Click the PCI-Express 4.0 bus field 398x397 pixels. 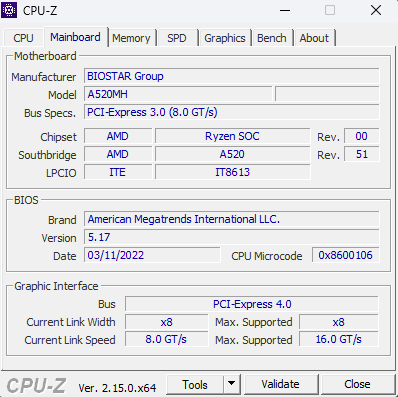(x=252, y=304)
